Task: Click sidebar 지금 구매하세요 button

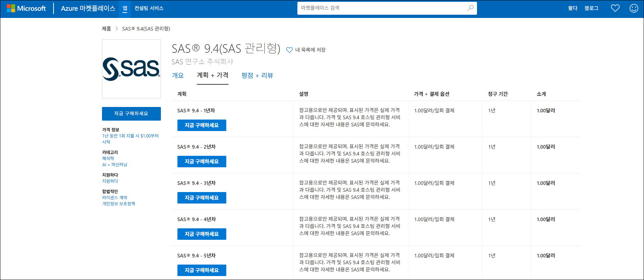Action: [x=131, y=114]
